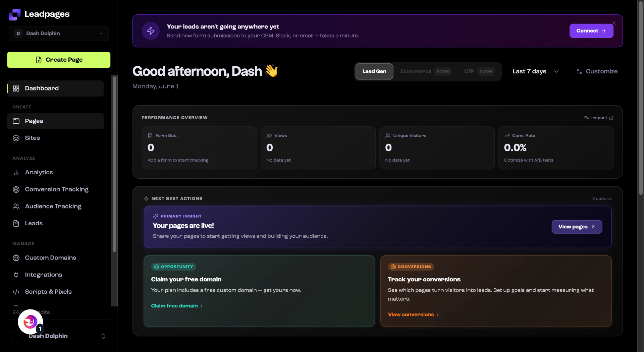This screenshot has width=644, height=352.
Task: Open the Full report link
Action: click(x=599, y=118)
